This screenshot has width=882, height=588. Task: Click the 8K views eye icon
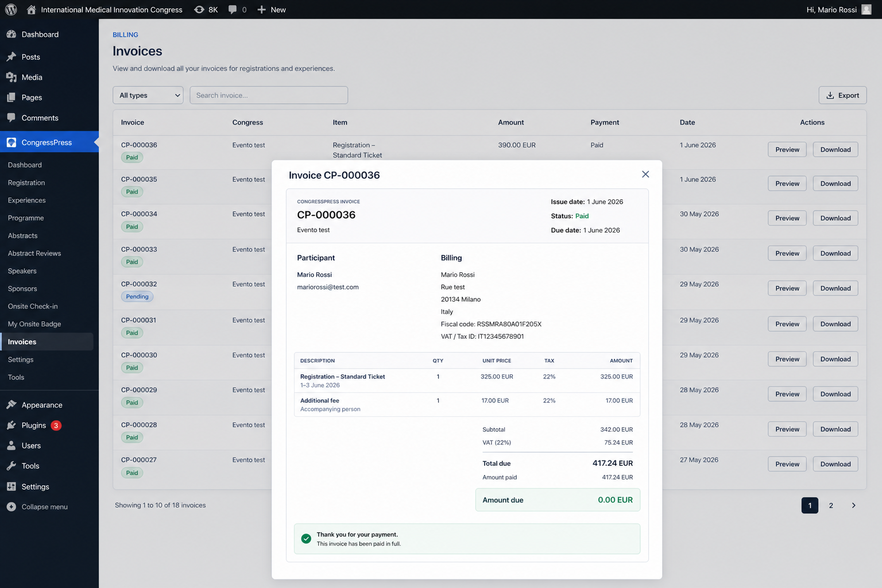click(199, 10)
